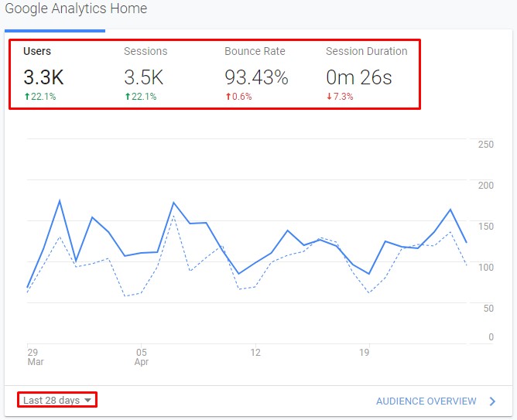Image resolution: width=517 pixels, height=420 pixels.
Task: Click the 200 y-axis label
Action: (486, 186)
